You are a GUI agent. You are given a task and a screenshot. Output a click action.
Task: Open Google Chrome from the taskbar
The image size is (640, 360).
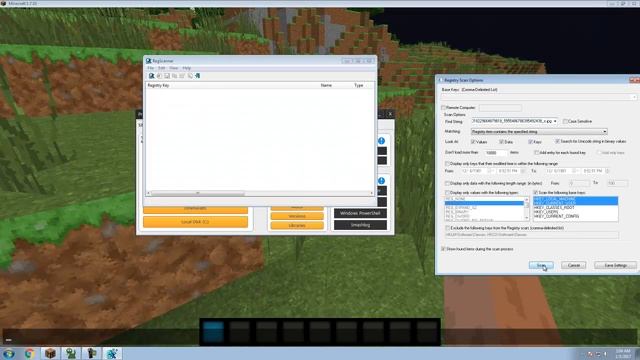pyautogui.click(x=29, y=353)
